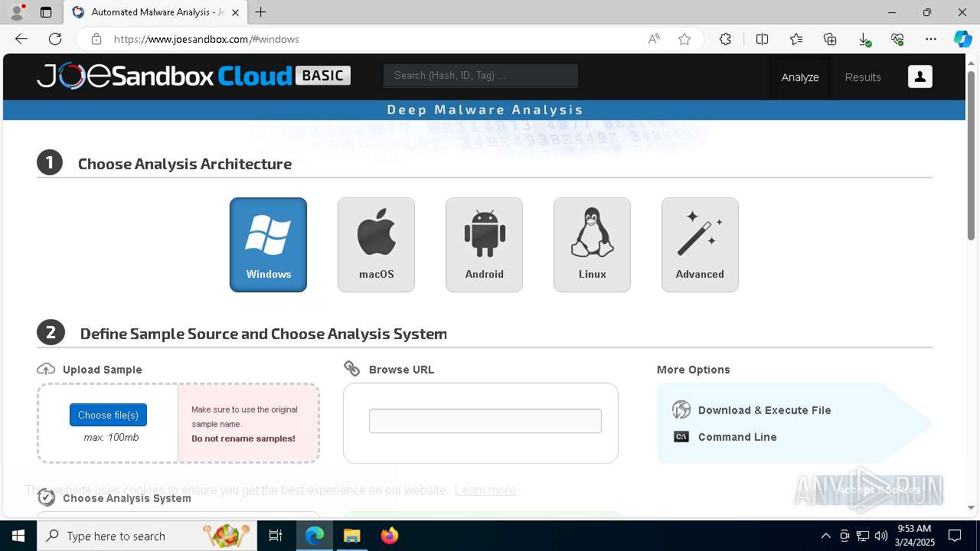The width and height of the screenshot is (980, 551).
Task: Open browser Extensions menu
Action: coord(725,39)
